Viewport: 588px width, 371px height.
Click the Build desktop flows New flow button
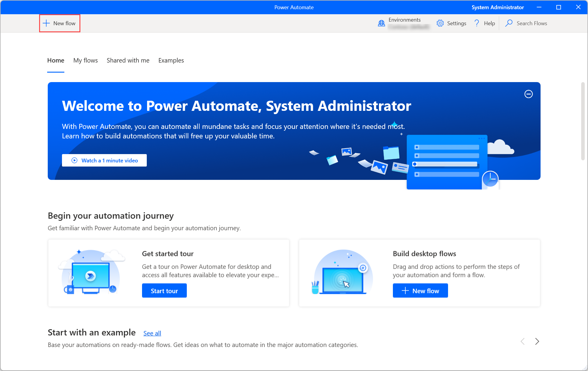coord(421,290)
